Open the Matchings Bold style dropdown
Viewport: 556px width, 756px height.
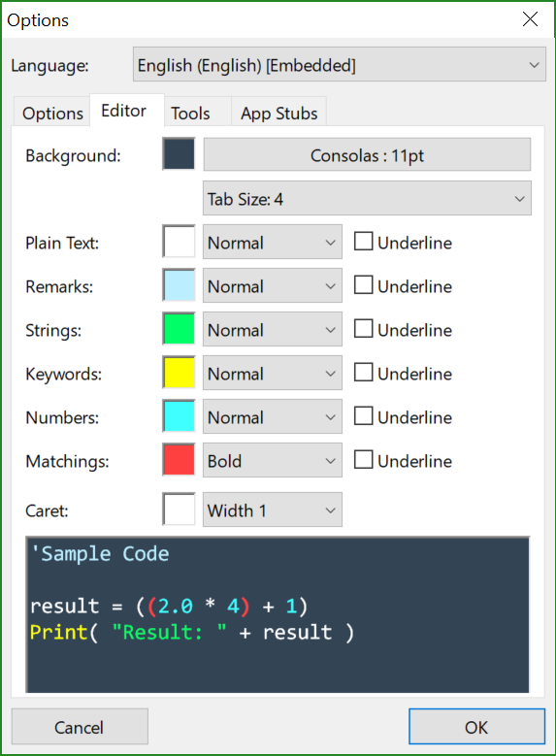click(273, 460)
